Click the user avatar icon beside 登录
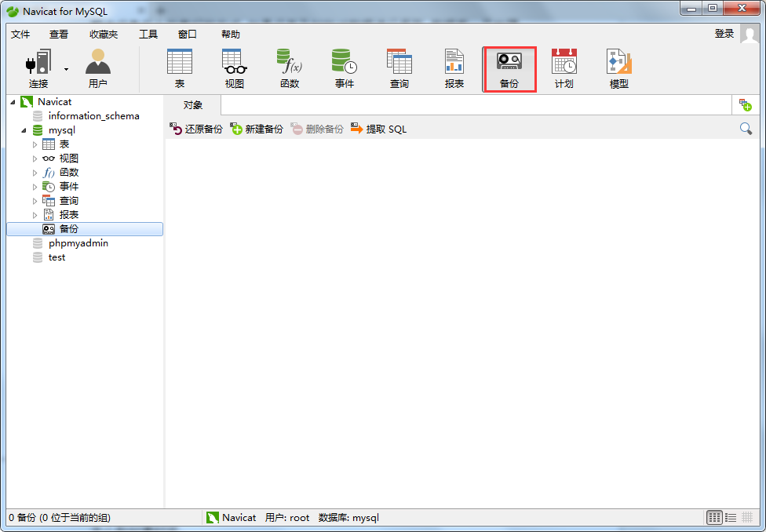Screen dimensions: 766x532 tap(750, 35)
